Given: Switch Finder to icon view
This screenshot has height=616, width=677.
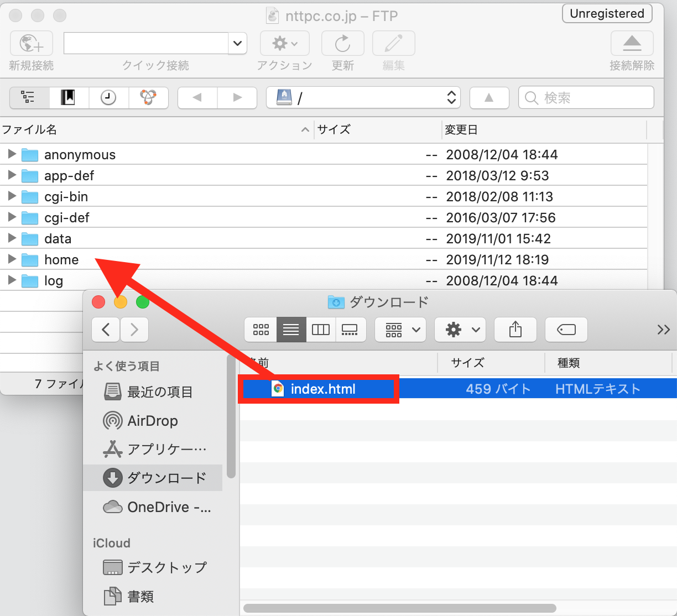Looking at the screenshot, I should click(x=261, y=330).
